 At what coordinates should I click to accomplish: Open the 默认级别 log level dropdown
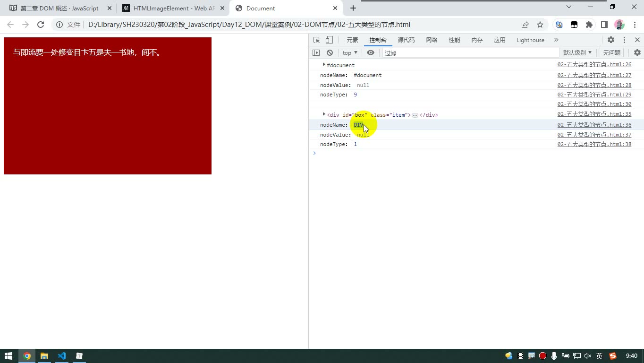(577, 53)
